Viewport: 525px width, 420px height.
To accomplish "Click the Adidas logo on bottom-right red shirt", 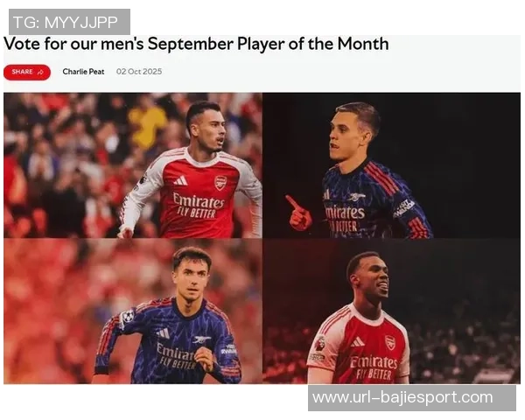I will click(x=358, y=340).
